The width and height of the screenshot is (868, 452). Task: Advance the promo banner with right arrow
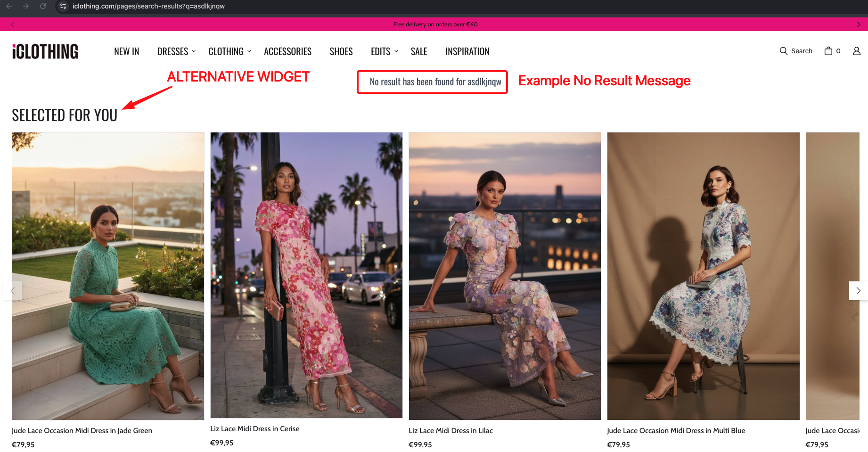pyautogui.click(x=858, y=24)
